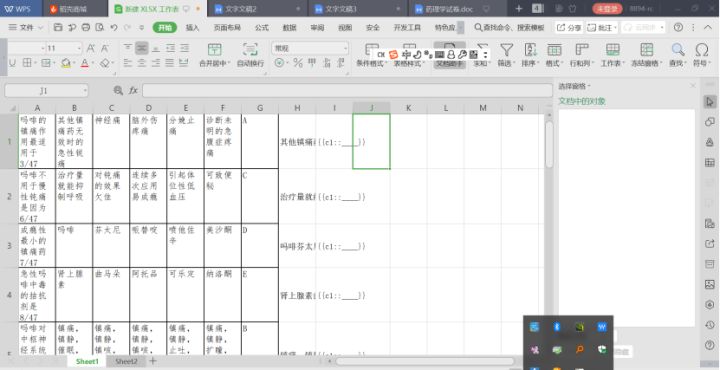Click the select arrow icon in right sidebar
The height and width of the screenshot is (370, 720).
click(x=710, y=102)
